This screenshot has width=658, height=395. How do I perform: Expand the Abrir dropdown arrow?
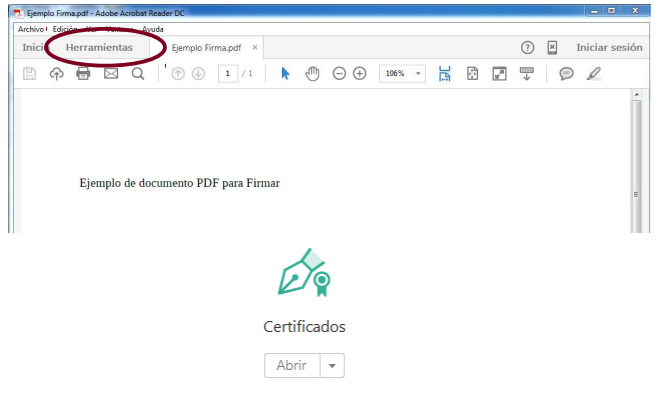pos(332,366)
